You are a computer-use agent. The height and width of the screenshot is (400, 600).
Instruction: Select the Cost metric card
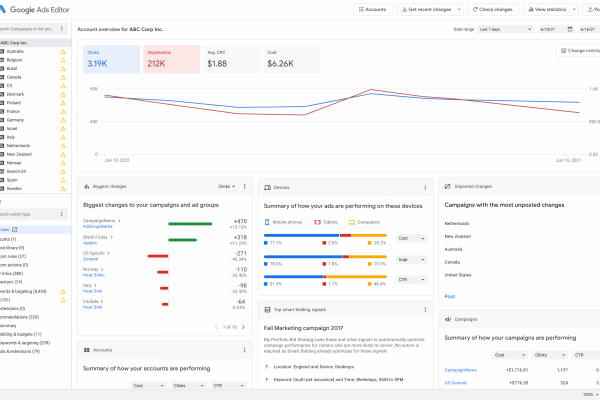click(x=292, y=59)
